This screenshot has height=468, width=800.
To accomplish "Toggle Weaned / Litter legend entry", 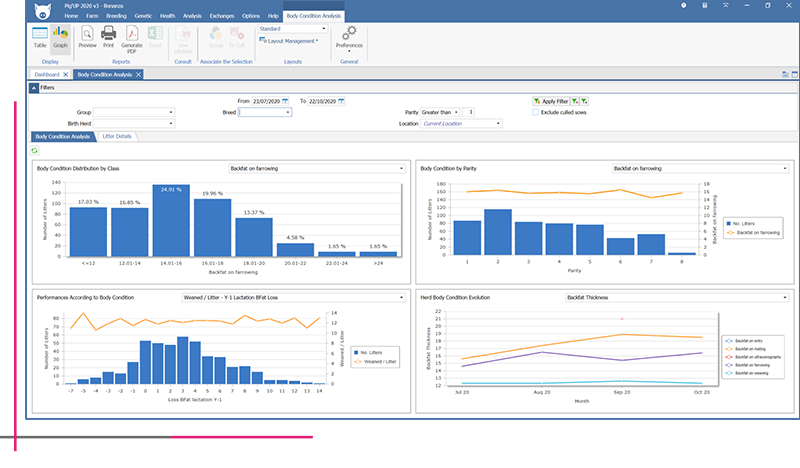I will [376, 362].
